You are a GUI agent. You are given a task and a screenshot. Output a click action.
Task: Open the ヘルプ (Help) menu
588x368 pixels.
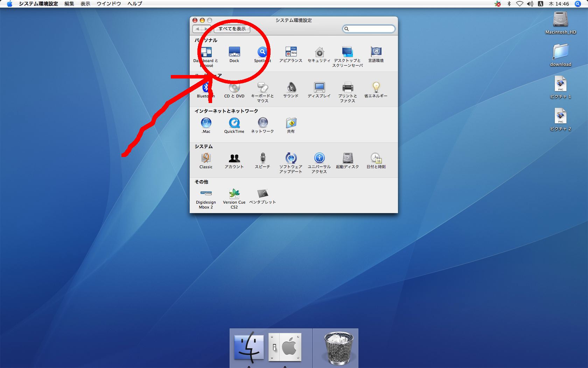[135, 4]
